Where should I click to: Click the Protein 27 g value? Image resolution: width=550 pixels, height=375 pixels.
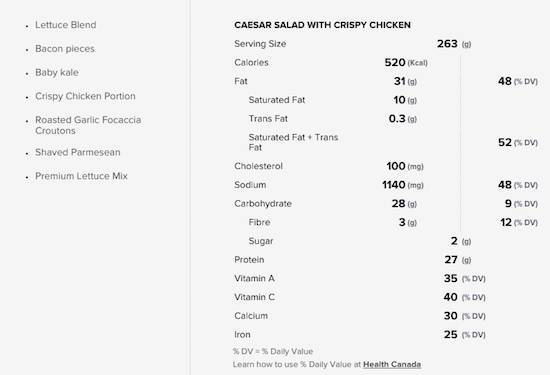click(x=457, y=260)
